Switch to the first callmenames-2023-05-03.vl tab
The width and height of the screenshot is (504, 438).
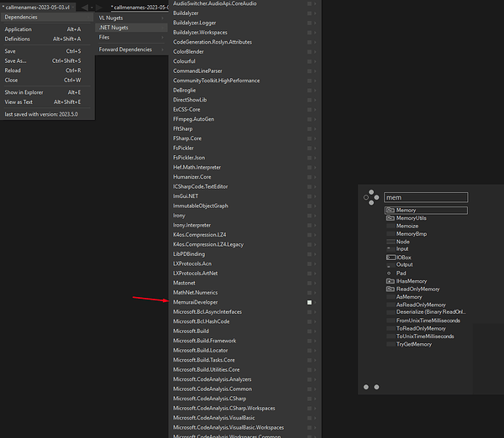pos(37,7)
